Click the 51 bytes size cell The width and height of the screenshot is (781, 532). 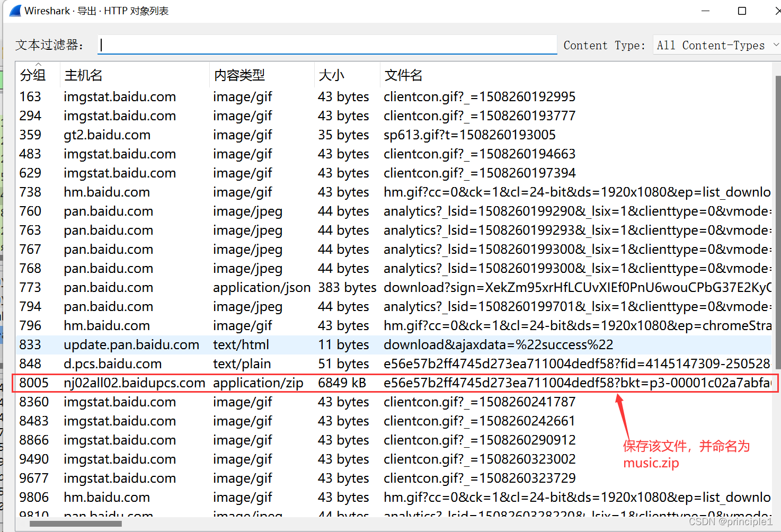[x=343, y=363]
